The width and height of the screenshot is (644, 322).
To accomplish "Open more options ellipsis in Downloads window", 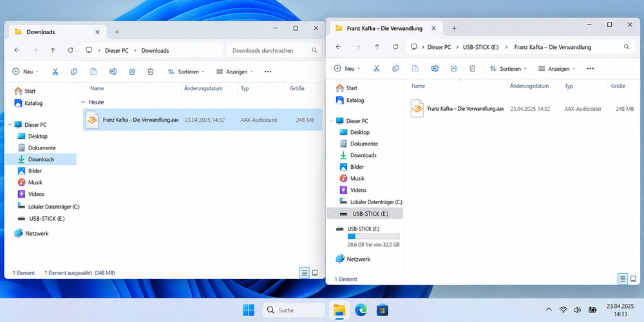I will [268, 71].
